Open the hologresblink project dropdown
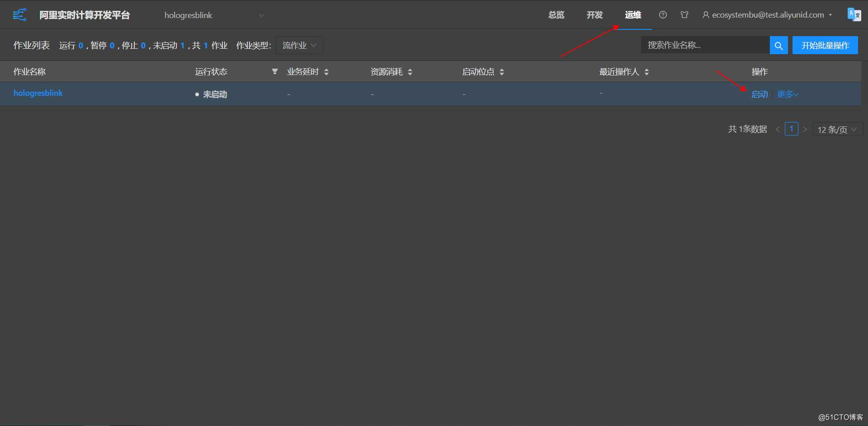 point(214,15)
